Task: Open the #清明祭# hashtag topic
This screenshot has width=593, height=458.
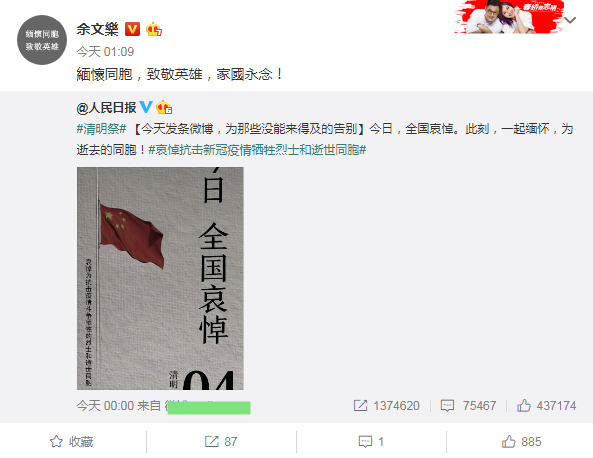Action: pyautogui.click(x=101, y=129)
